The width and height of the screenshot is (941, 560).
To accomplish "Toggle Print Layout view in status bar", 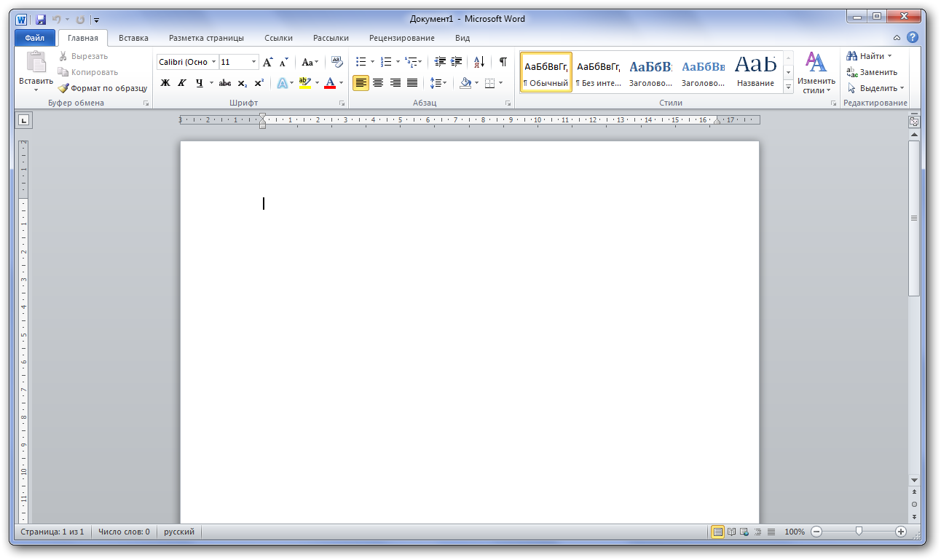I will 718,532.
